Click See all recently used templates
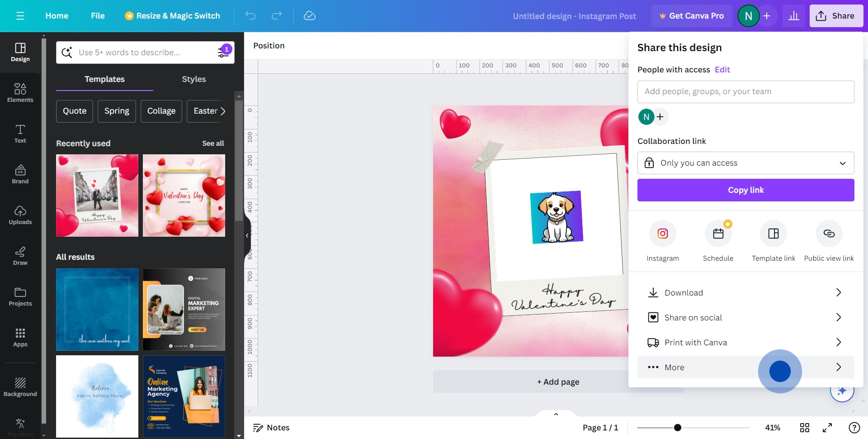868x439 pixels. point(213,143)
